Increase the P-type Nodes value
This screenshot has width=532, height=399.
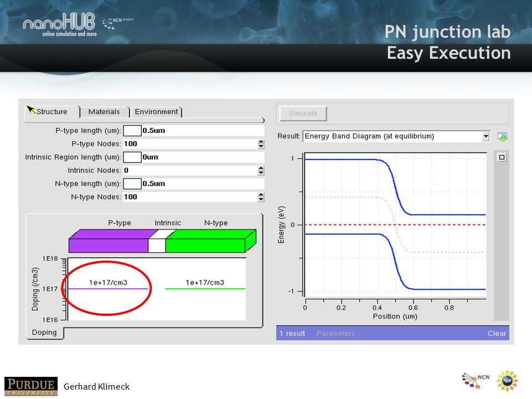[260, 141]
